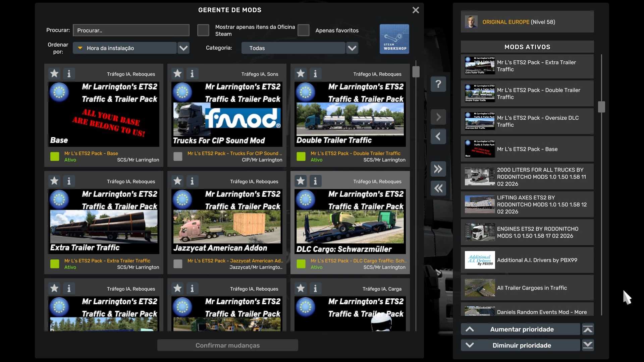Move mod to top priority icon
The width and height of the screenshot is (644, 362).
[588, 329]
